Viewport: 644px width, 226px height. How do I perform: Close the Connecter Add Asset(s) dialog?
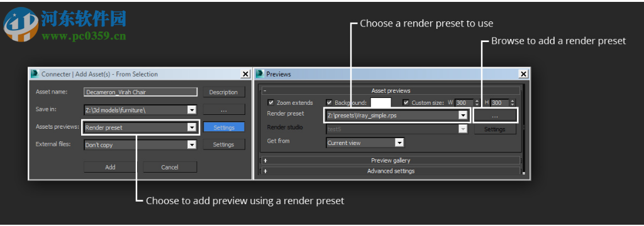(x=245, y=74)
